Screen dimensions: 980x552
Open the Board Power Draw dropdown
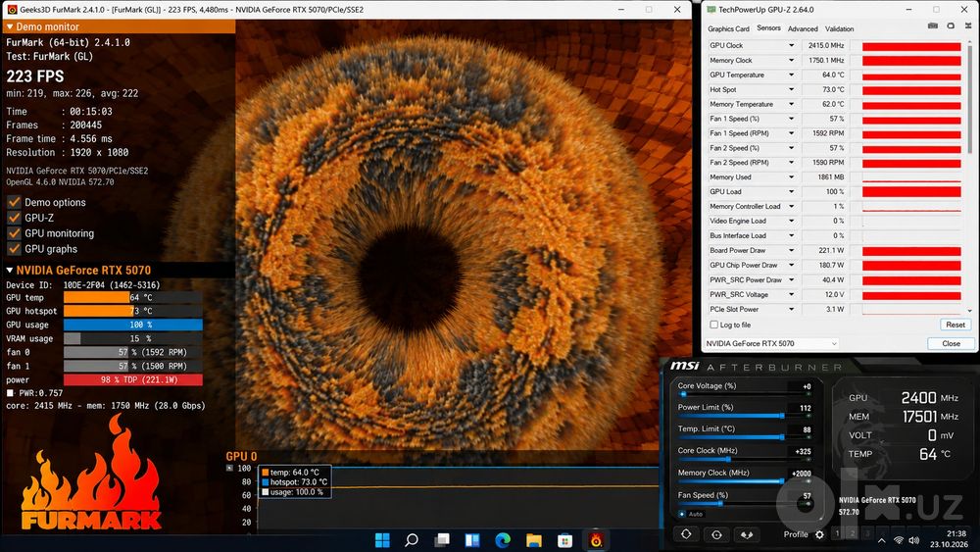coord(791,250)
